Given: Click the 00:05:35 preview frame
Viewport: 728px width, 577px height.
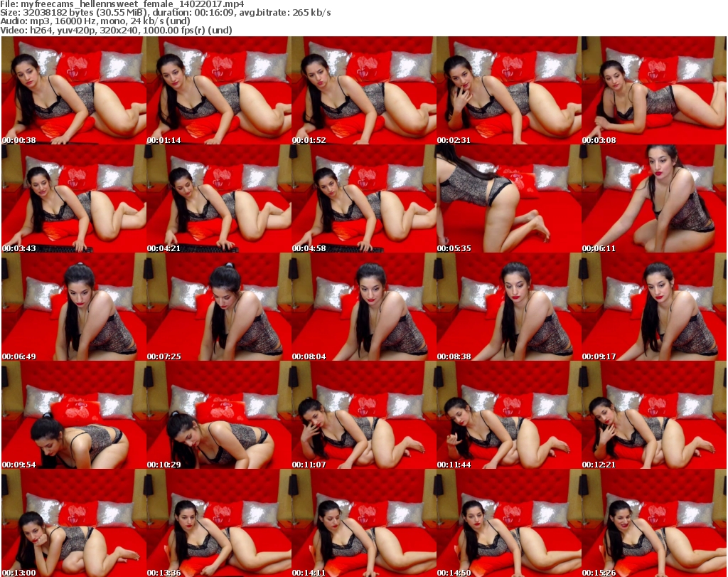Looking at the screenshot, I should (x=509, y=198).
